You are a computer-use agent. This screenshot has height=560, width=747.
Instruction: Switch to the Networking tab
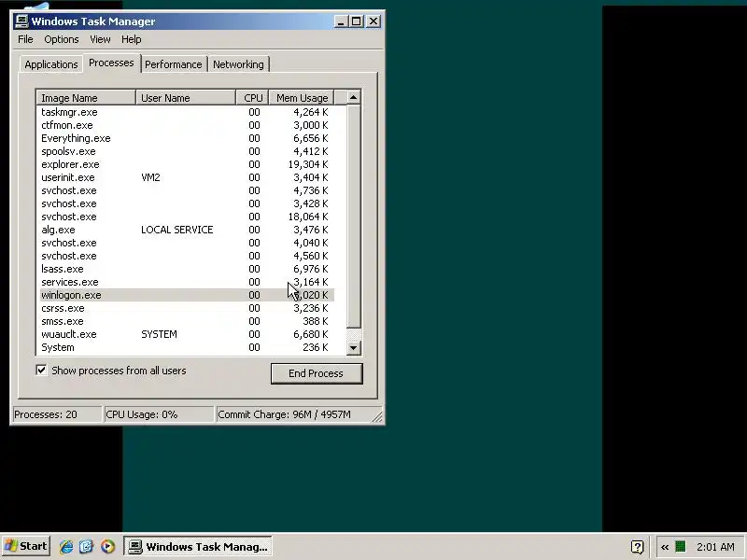click(238, 64)
